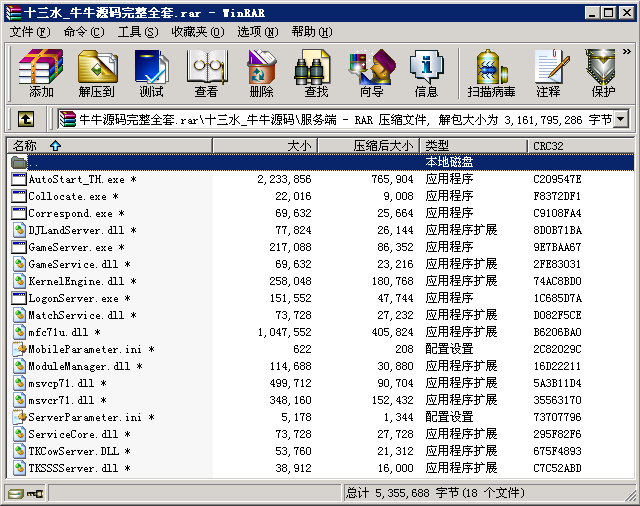Launch the 向导 (Wizard) icon
Image resolution: width=640 pixels, height=506 pixels.
371,73
